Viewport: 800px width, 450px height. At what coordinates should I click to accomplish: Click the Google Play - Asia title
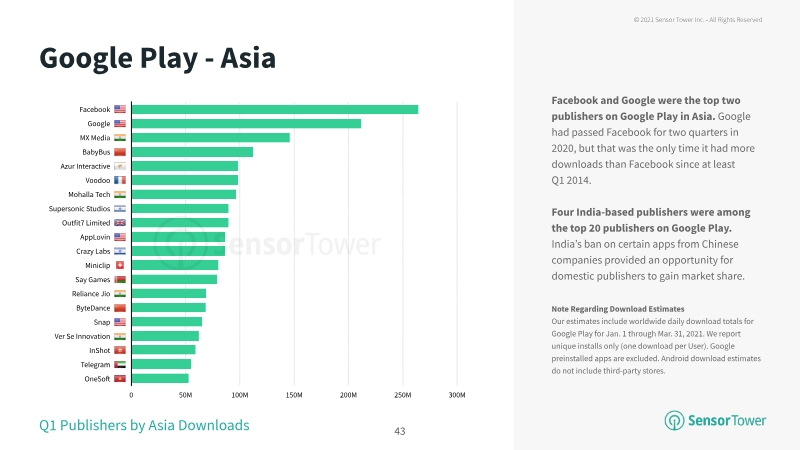click(x=158, y=58)
